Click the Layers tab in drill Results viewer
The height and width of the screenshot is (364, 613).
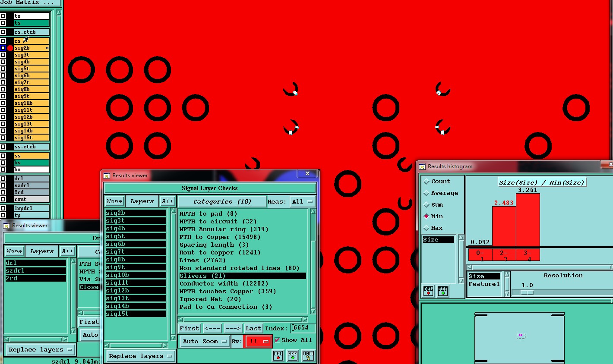click(x=42, y=251)
